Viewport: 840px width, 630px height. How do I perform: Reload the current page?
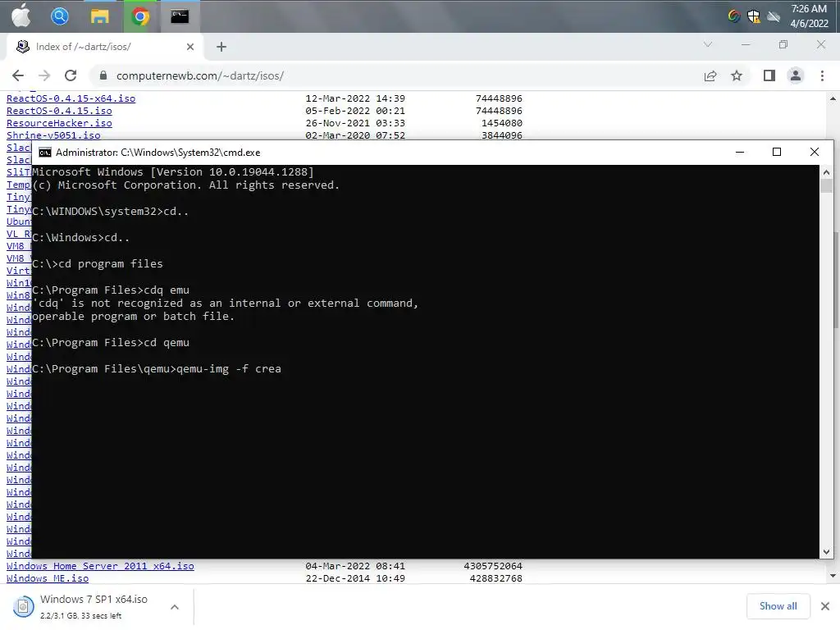[x=71, y=75]
